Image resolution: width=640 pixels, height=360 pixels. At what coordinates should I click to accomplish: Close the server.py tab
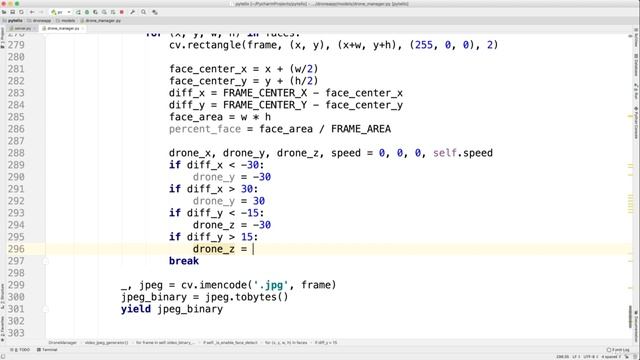point(35,29)
